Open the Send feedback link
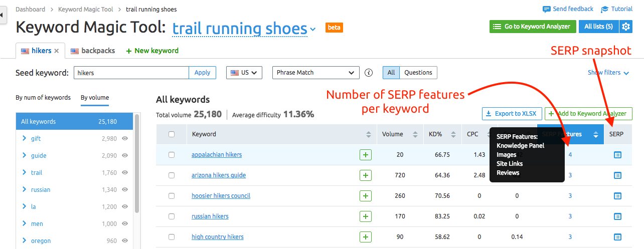The image size is (644, 249). [568, 9]
